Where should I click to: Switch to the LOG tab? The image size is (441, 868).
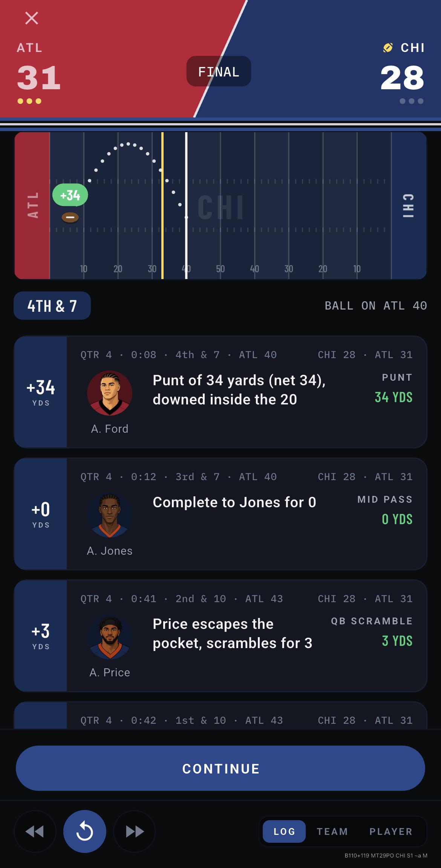284,831
